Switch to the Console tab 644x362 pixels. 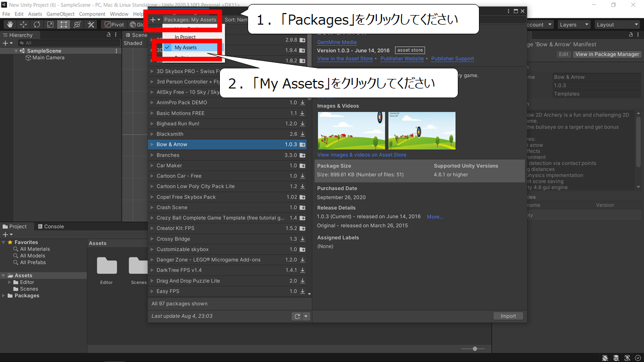pyautogui.click(x=51, y=227)
